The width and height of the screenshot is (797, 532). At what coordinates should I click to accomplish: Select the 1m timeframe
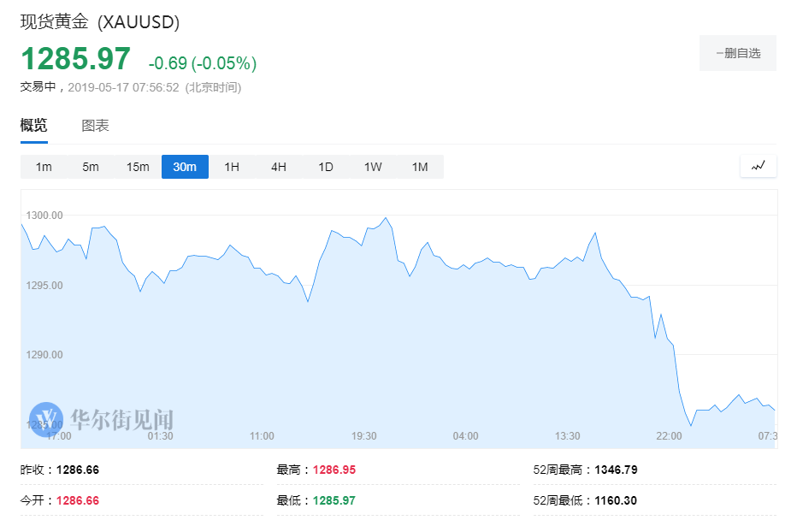(44, 167)
